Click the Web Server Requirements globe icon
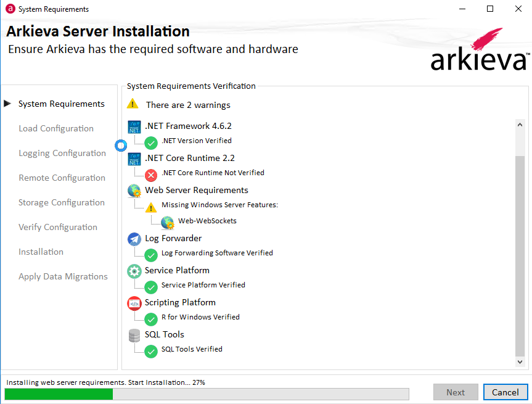The height and width of the screenshot is (404, 532). 134,191
